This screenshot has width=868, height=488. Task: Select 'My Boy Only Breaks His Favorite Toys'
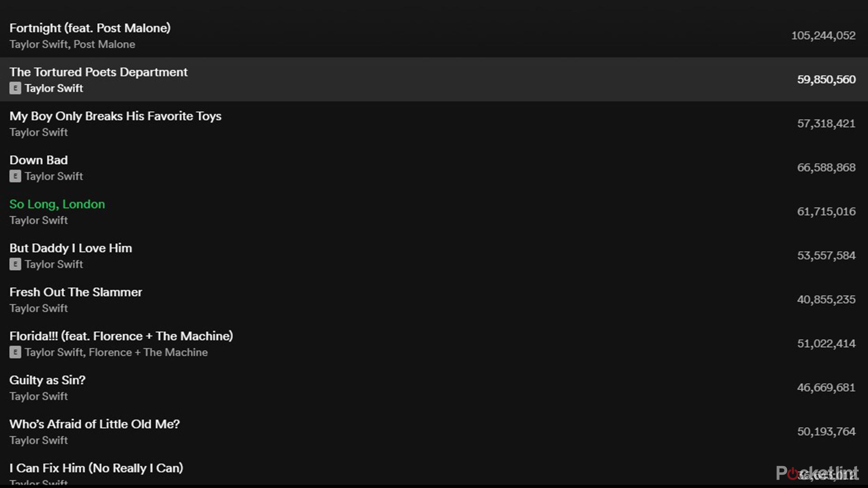tap(115, 116)
